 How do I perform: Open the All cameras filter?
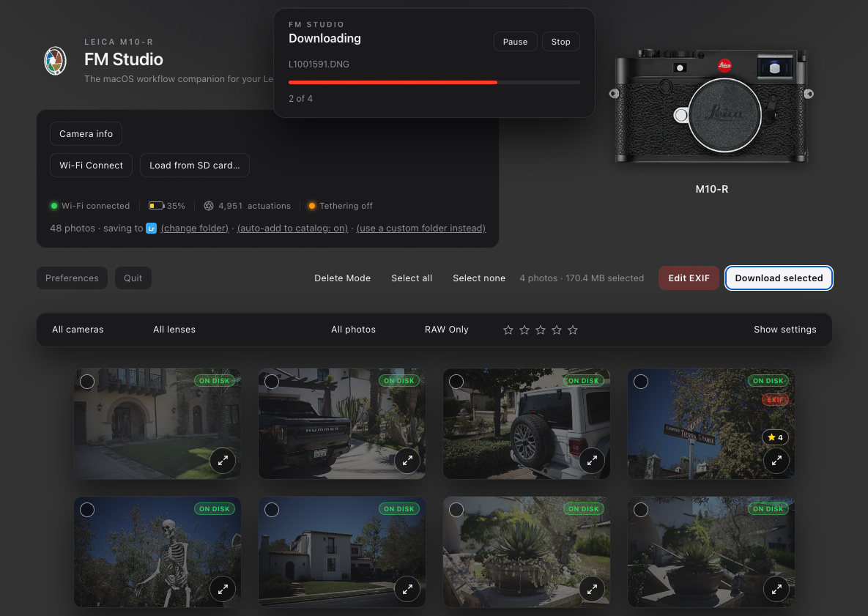click(x=78, y=330)
